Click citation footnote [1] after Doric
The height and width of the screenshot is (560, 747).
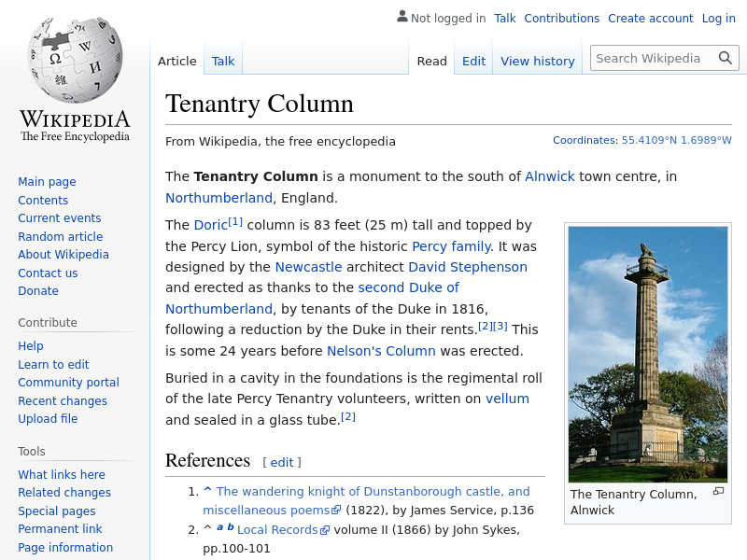click(235, 221)
